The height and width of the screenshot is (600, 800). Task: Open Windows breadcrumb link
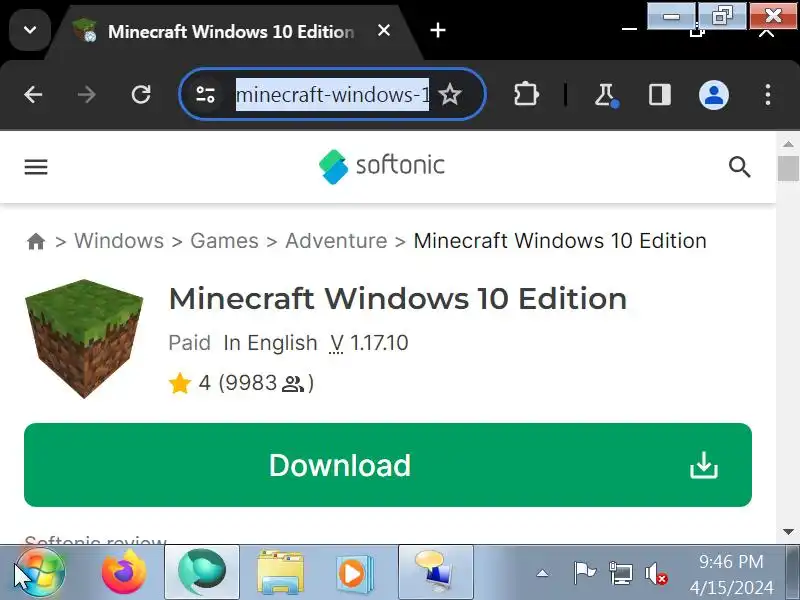point(119,241)
